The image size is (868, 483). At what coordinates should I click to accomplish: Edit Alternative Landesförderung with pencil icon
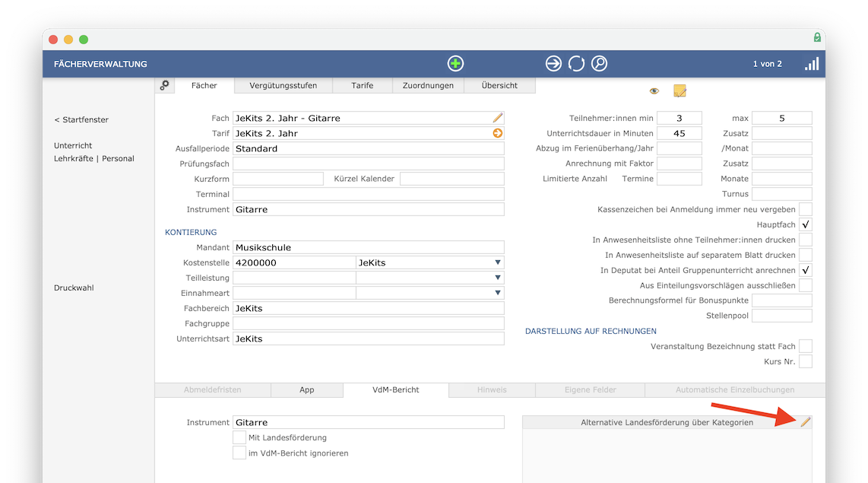[806, 422]
